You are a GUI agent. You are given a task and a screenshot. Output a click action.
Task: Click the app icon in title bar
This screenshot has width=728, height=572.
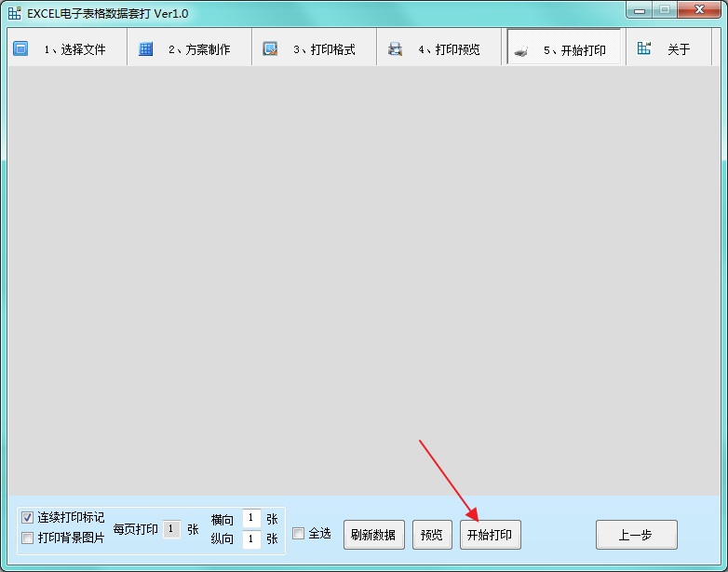click(14, 13)
